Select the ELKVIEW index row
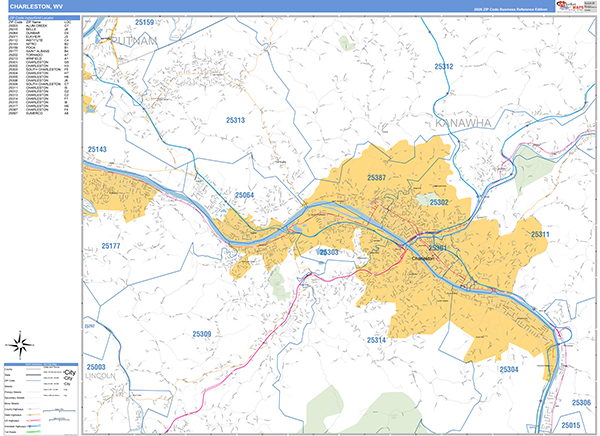The image size is (600, 436). click(x=39, y=37)
